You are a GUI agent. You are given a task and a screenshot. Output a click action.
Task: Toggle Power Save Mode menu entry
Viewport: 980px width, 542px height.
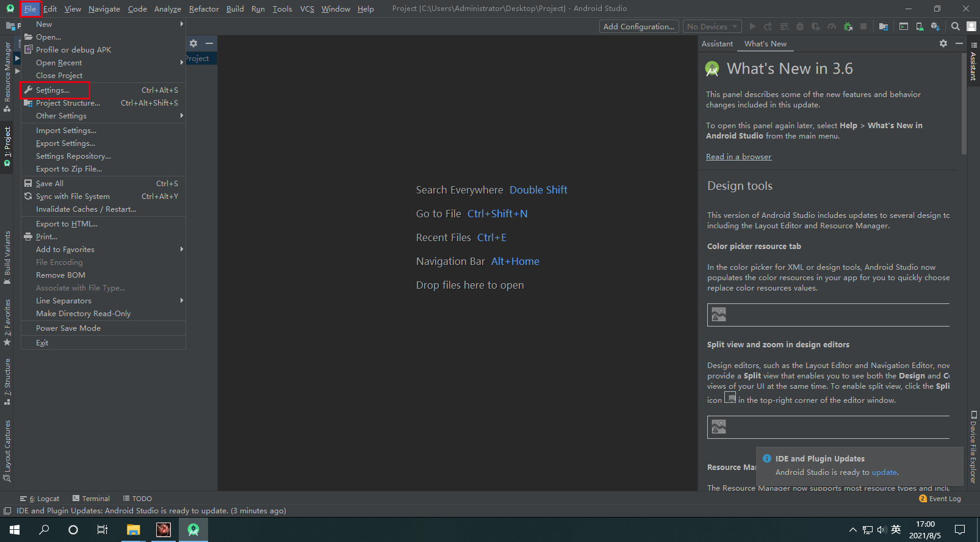(x=103, y=328)
